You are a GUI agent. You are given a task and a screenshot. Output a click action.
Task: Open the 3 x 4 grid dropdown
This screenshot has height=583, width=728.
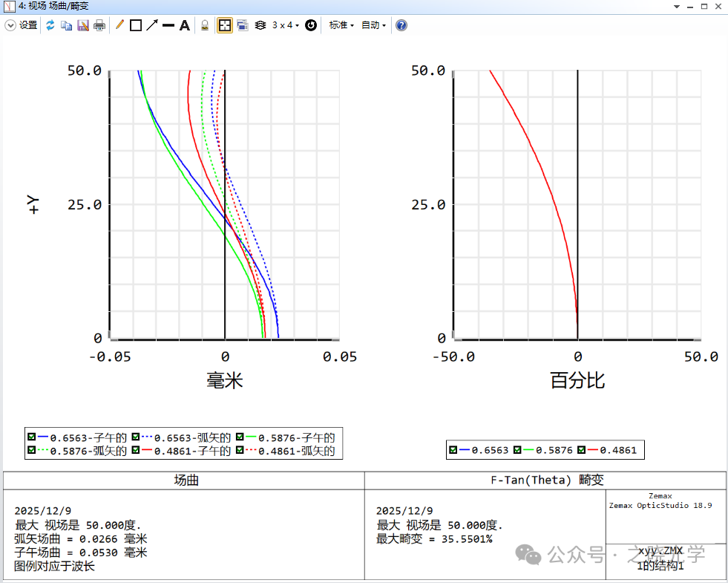click(285, 25)
